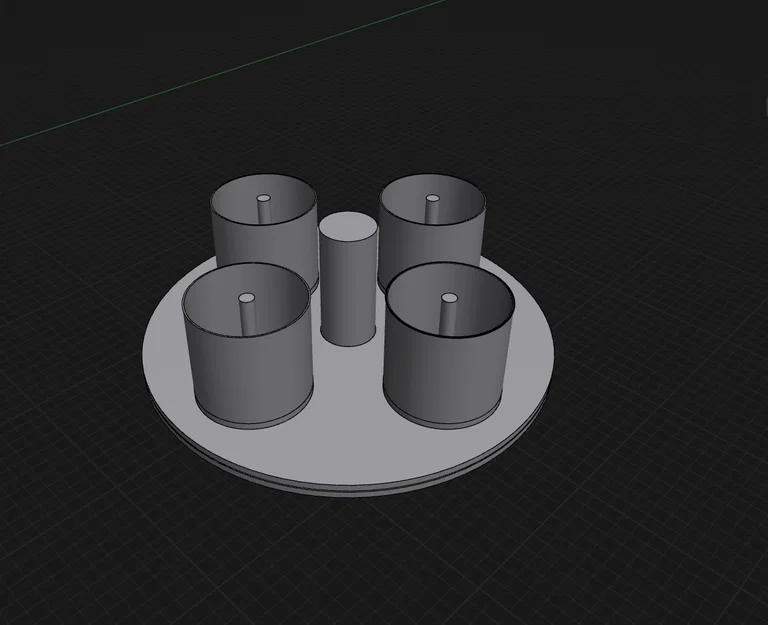Select the front-left hollow cup
The width and height of the screenshot is (768, 625).
[248, 345]
